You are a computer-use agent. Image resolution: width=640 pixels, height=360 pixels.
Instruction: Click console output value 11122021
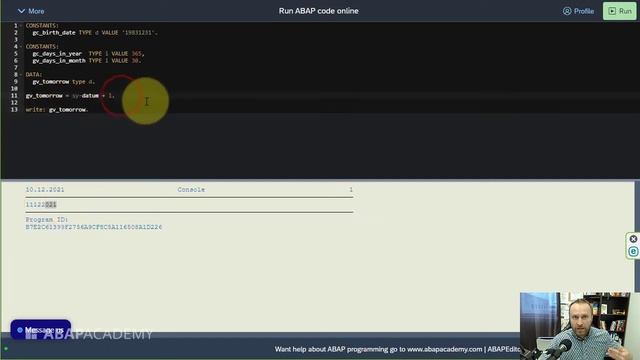point(41,204)
